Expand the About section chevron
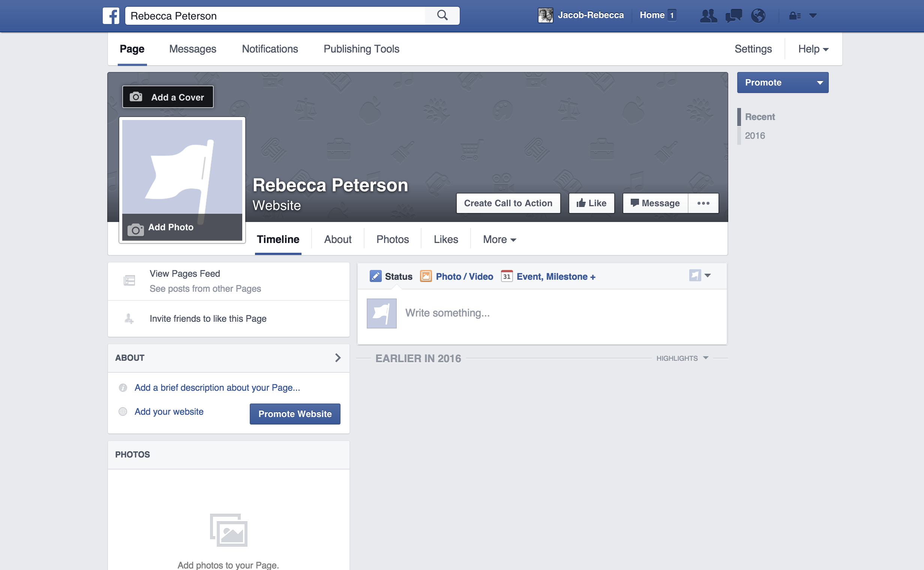924x570 pixels. (x=338, y=358)
